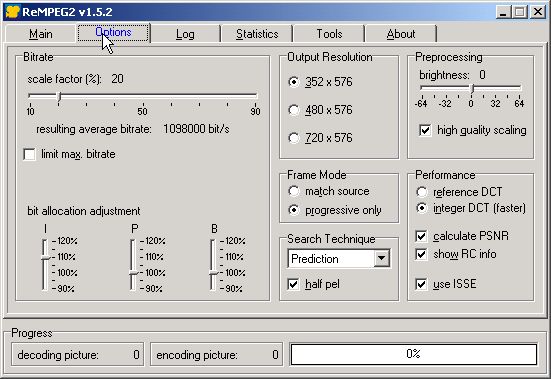
Task: Toggle the half pel checkbox
Action: pyautogui.click(x=293, y=284)
